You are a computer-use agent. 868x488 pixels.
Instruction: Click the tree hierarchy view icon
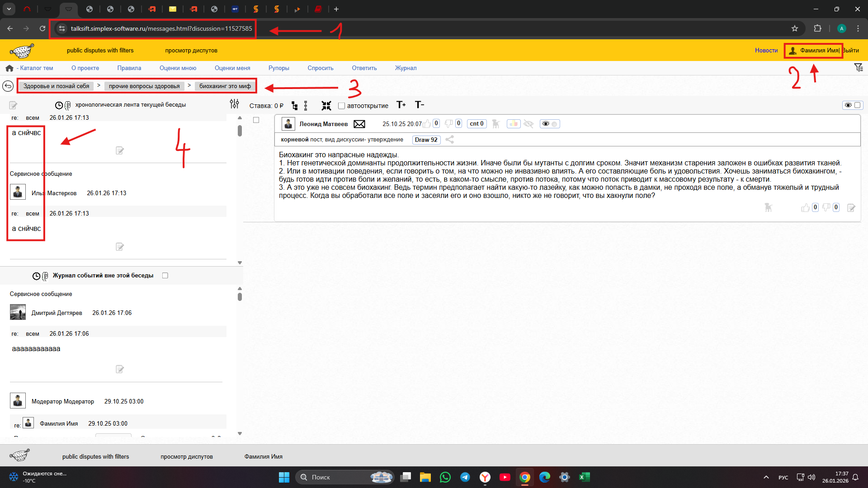coord(295,106)
